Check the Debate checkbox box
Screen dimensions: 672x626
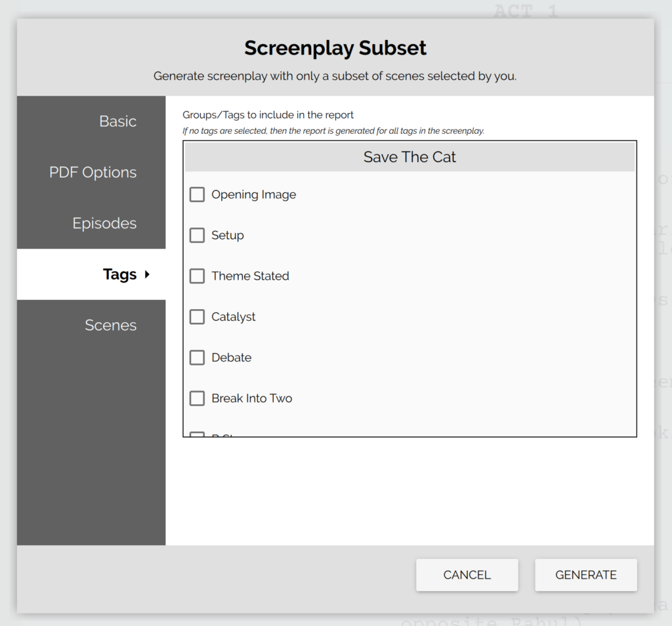(197, 358)
